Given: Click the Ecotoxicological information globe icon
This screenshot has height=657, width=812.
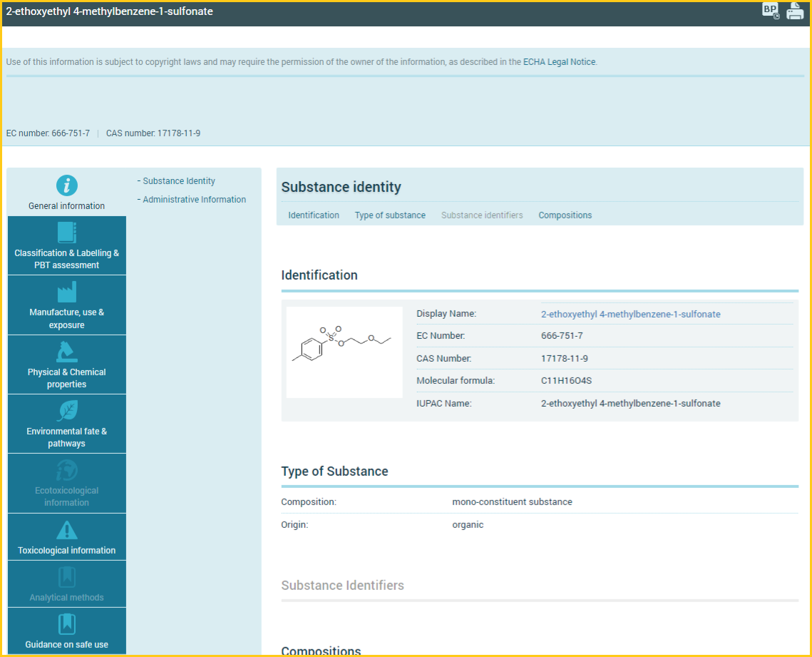Looking at the screenshot, I should click(66, 470).
